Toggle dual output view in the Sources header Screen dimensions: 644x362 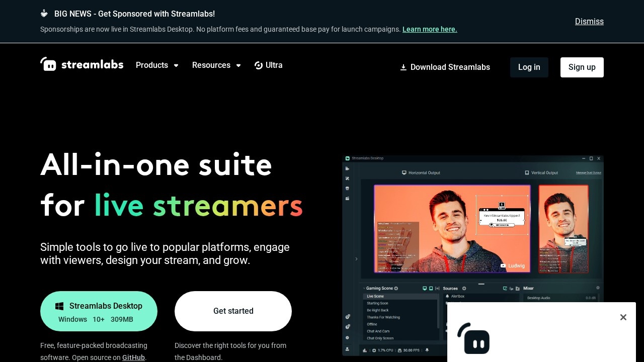437,288
